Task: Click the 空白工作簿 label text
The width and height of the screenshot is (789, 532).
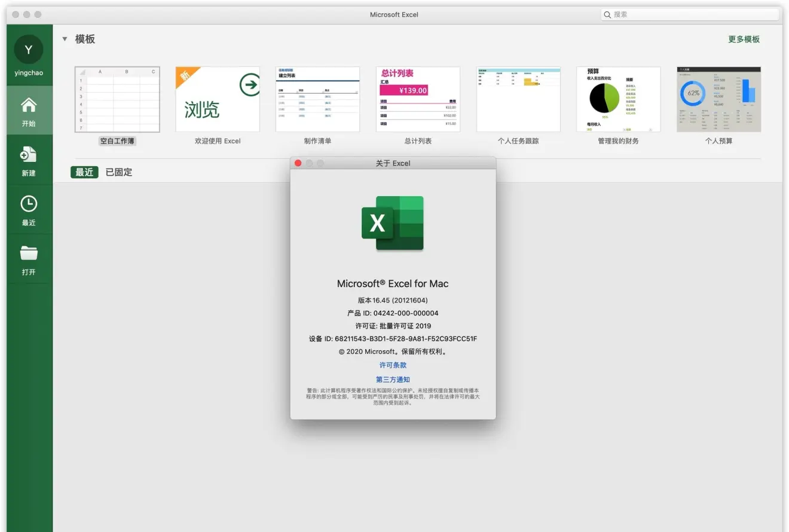Action: pos(117,141)
